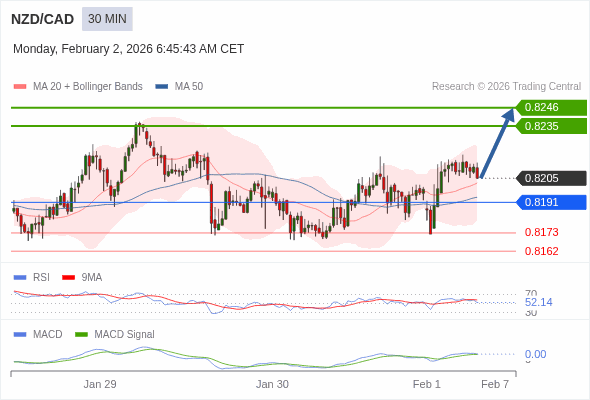This screenshot has width=590, height=400.
Task: Click the RSI legend blue swatch
Action: click(x=20, y=278)
